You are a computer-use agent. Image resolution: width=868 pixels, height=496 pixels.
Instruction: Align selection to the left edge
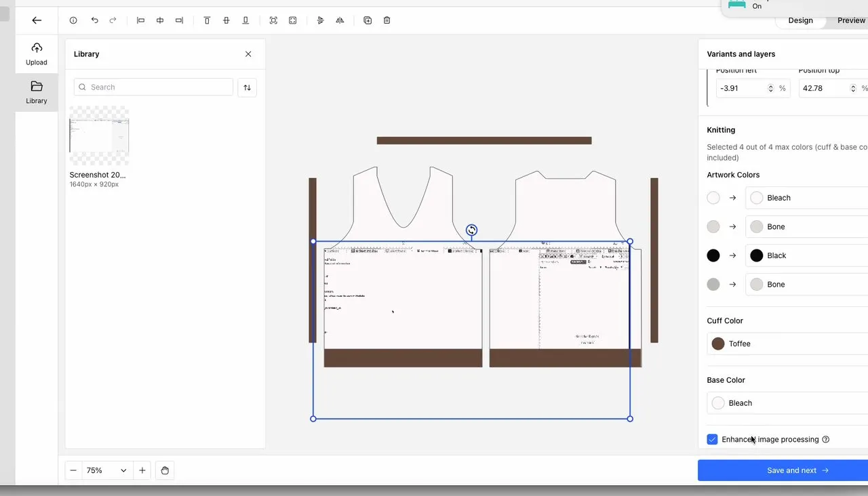(141, 20)
